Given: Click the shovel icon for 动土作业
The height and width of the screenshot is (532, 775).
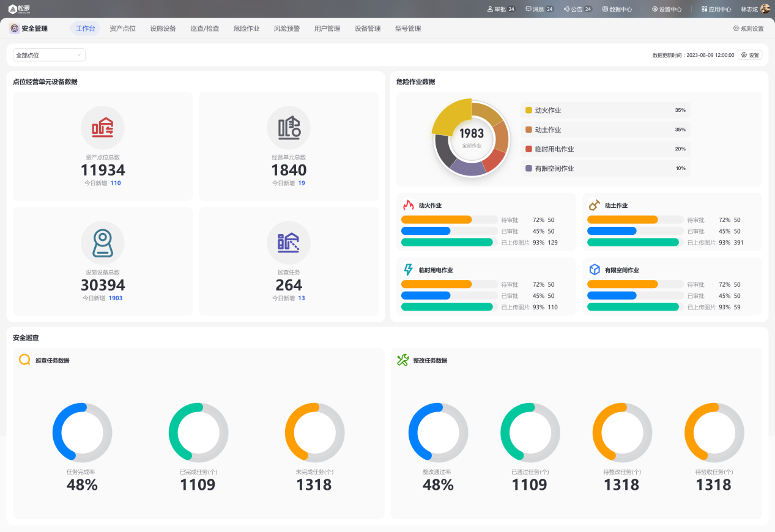Looking at the screenshot, I should pos(594,205).
